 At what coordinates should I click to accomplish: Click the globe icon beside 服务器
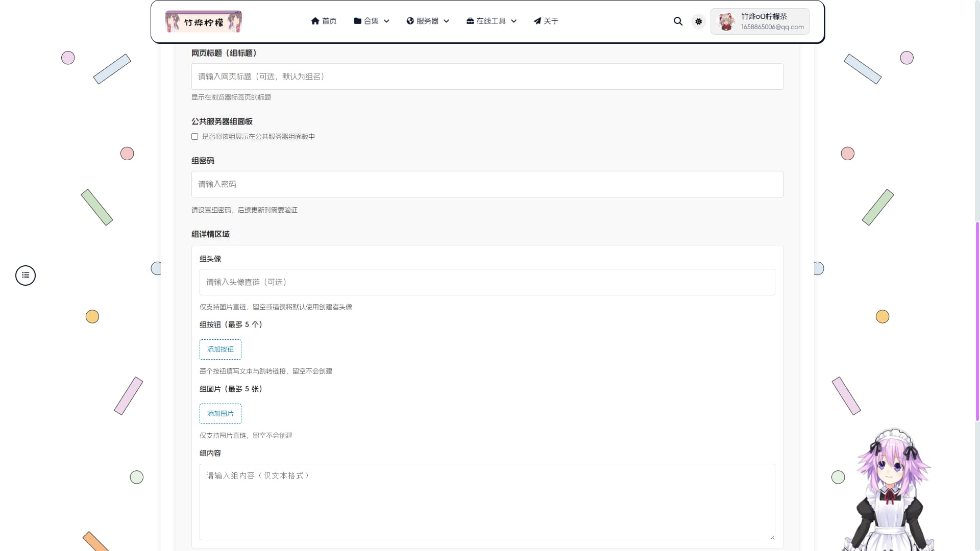410,21
